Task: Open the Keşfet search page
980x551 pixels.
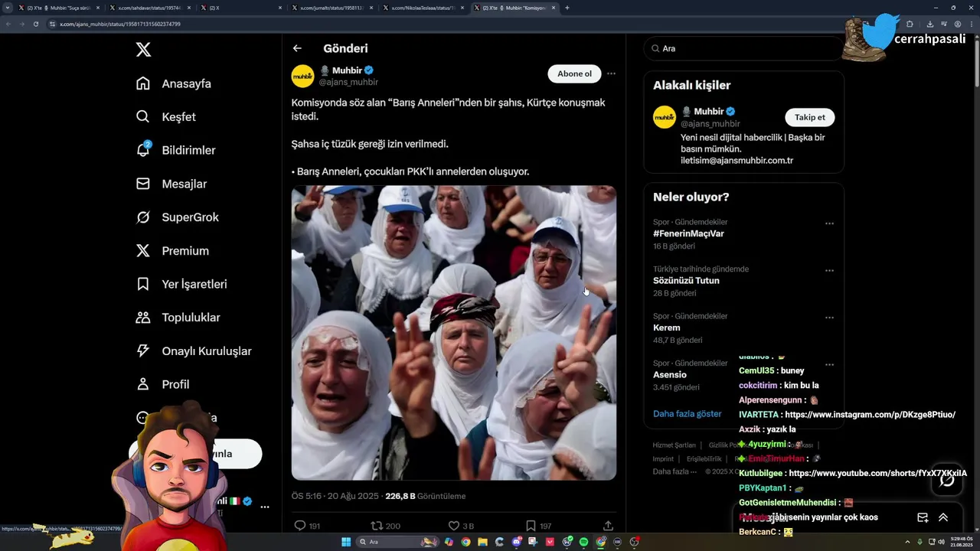Action: tap(166, 117)
